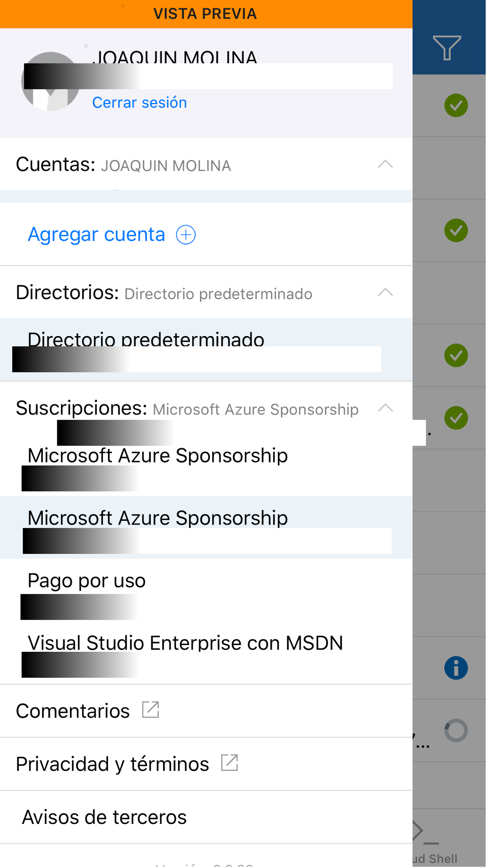
Task: Select the Pago por uso subscription
Action: (87, 581)
